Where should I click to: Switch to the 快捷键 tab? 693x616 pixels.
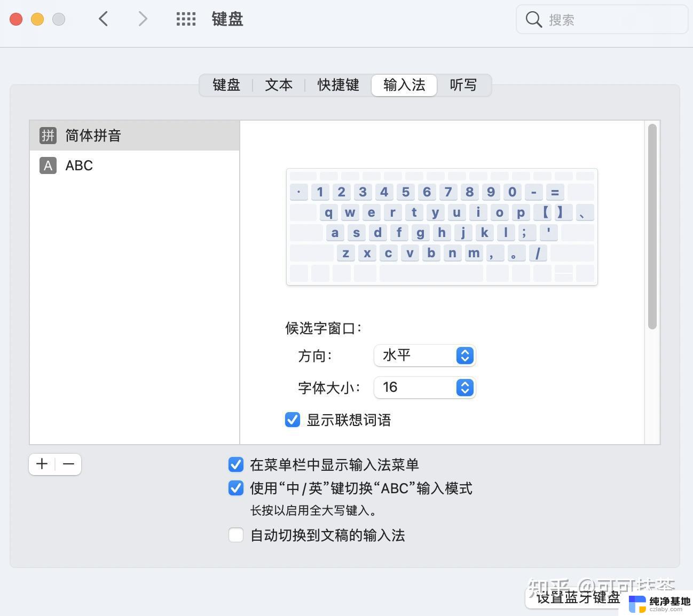[338, 85]
